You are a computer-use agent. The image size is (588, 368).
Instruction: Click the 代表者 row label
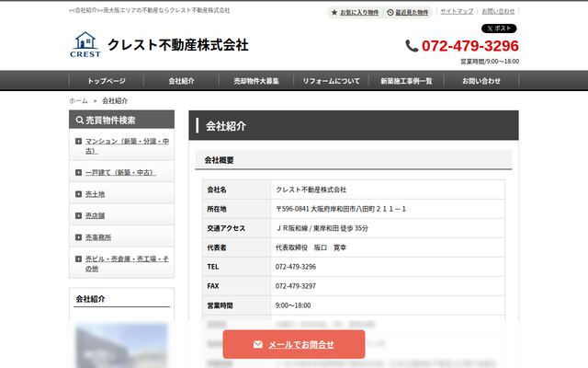[x=217, y=247]
